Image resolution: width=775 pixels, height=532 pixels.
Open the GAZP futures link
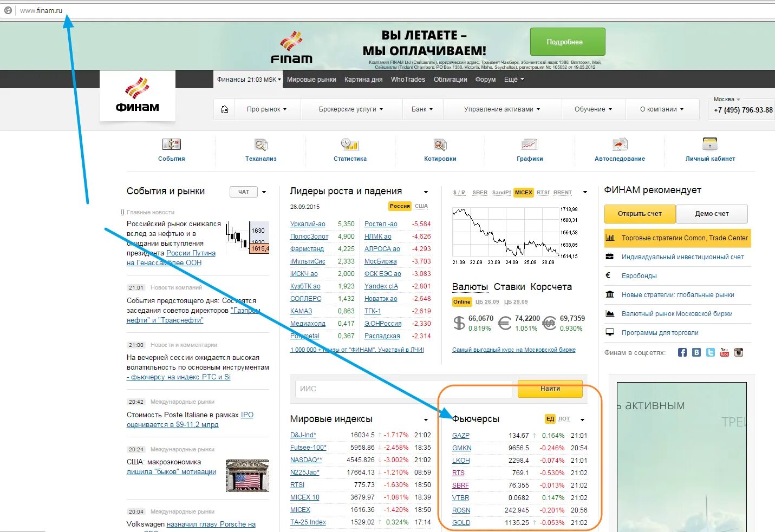pyautogui.click(x=461, y=436)
